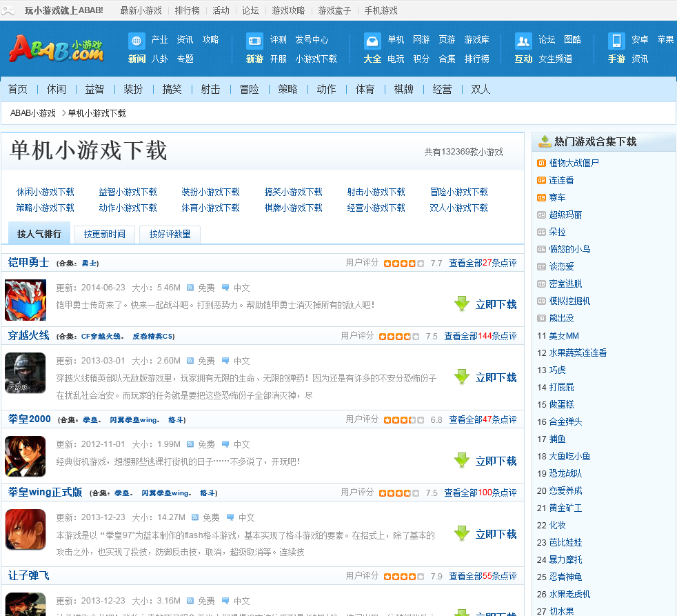Image resolution: width=677 pixels, height=616 pixels.
Task: Click the 01 rank badge for 植物大战僵尸
Action: (x=541, y=163)
